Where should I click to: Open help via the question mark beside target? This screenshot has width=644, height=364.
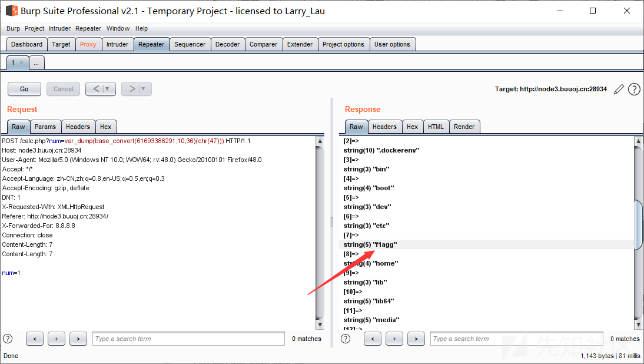634,89
